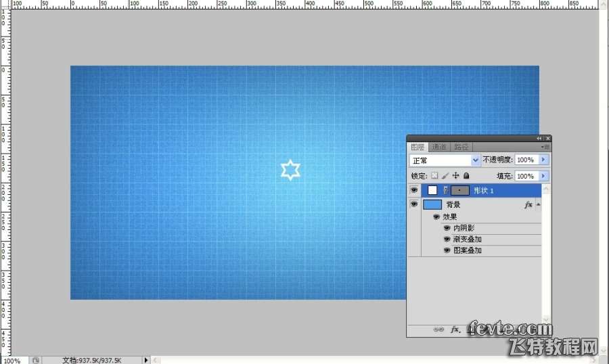Screen dimensions: 609x364
Task: Select the 渐变叠加 effect label
Action: tap(467, 240)
